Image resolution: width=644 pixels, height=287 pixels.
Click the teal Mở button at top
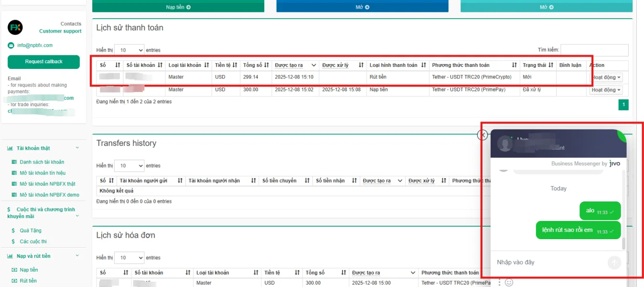[547, 7]
